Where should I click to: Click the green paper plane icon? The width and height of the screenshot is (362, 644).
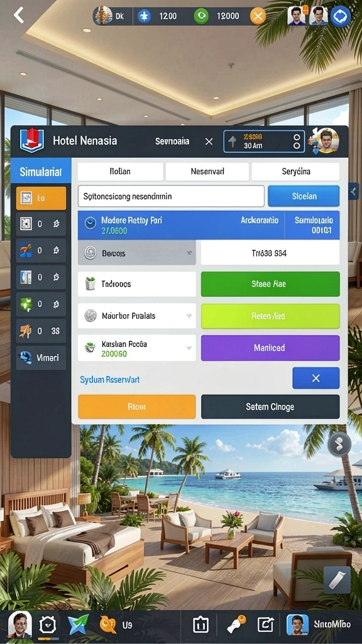(x=78, y=625)
